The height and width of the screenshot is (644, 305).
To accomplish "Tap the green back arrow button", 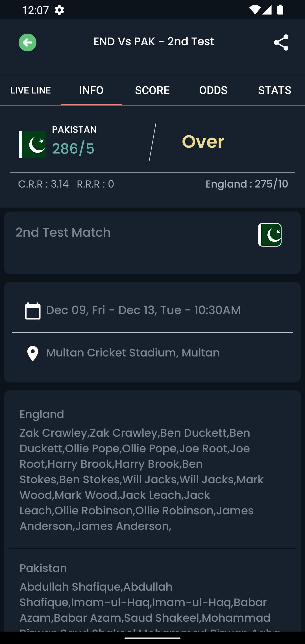I will click(x=27, y=43).
